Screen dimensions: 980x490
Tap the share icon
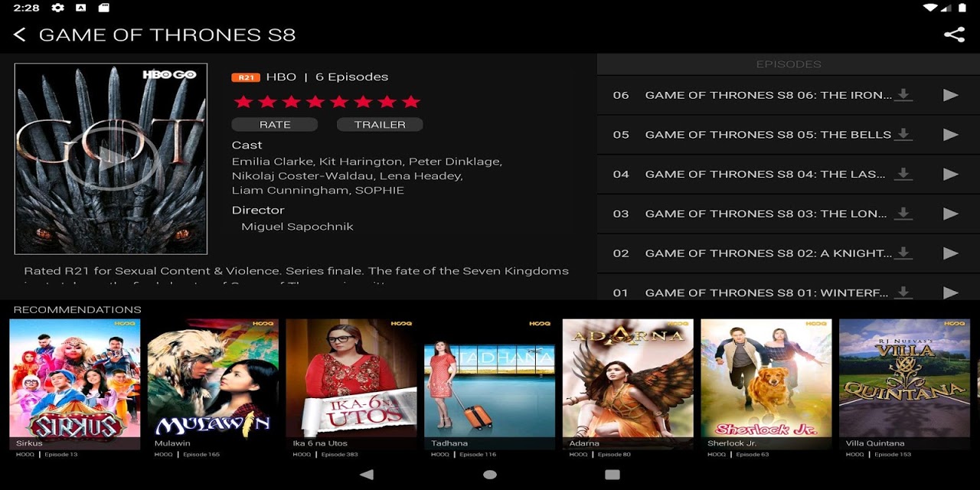[954, 34]
